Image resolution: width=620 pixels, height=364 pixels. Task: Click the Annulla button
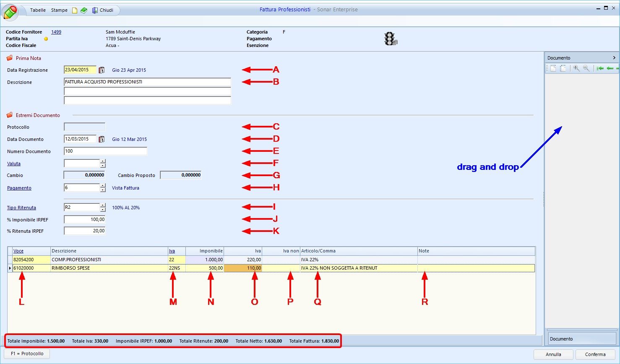(x=553, y=354)
